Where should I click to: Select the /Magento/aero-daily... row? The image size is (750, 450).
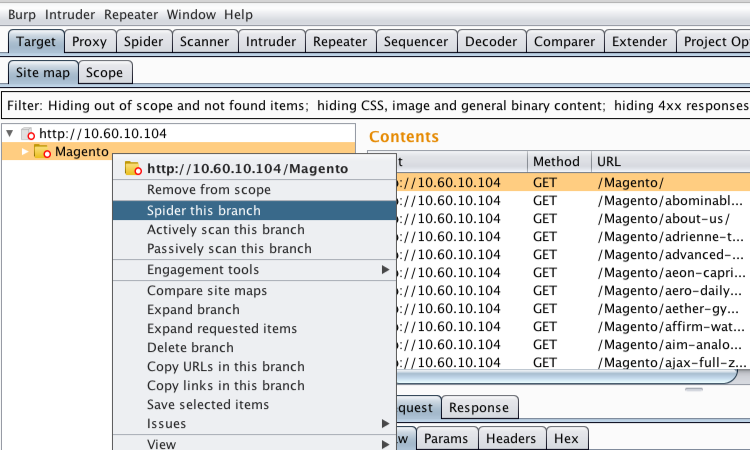(573, 291)
